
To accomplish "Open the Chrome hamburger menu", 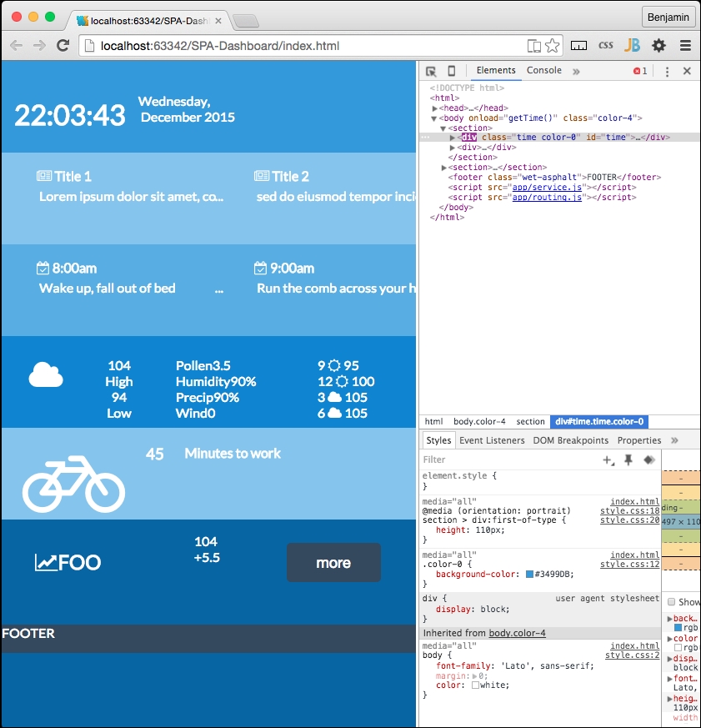I will tap(686, 46).
